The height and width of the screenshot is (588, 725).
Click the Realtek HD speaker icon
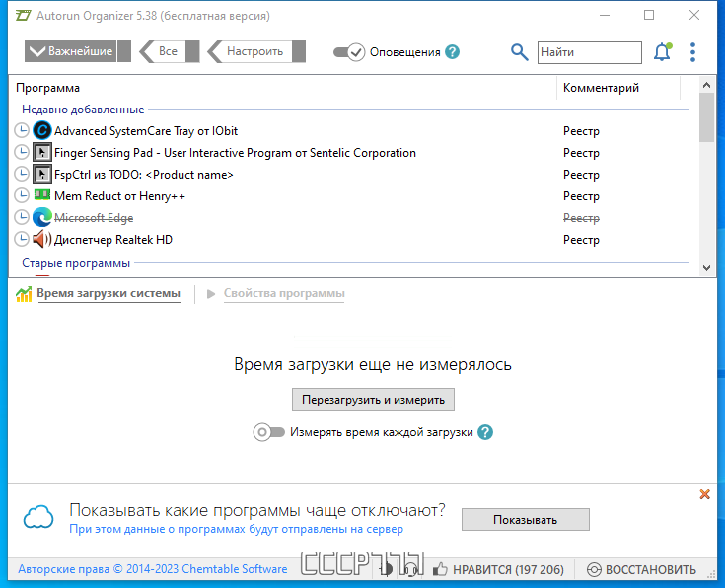[x=42, y=239]
